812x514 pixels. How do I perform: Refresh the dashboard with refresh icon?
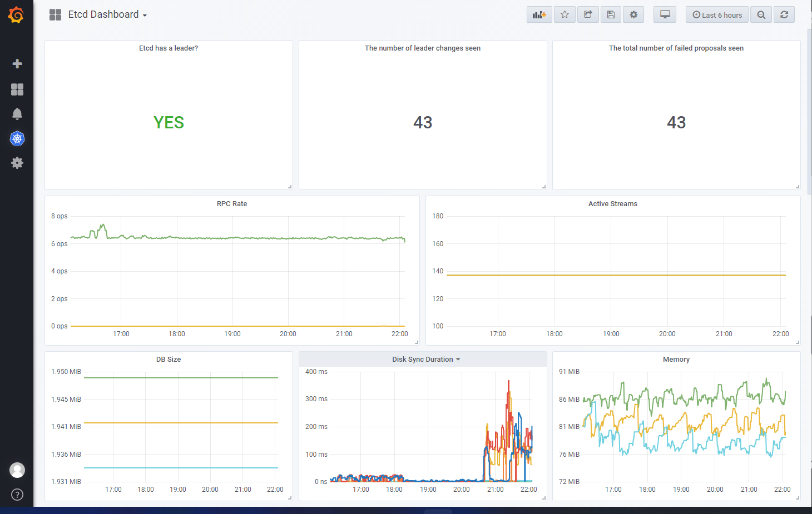(784, 15)
